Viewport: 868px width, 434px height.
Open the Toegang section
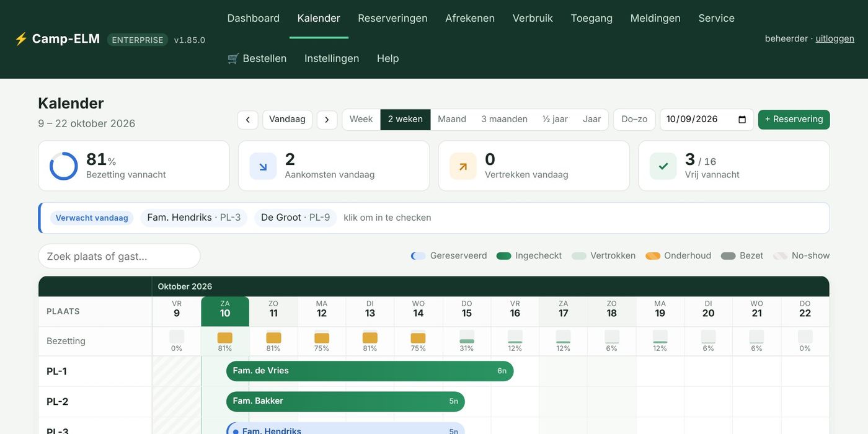point(591,18)
